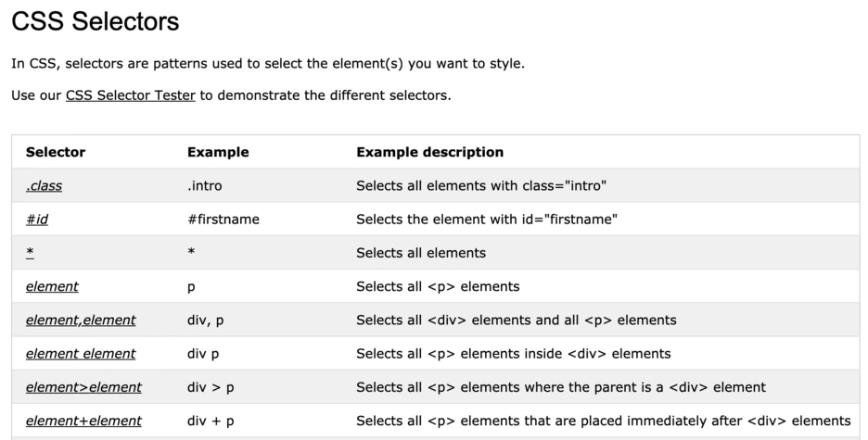The width and height of the screenshot is (868, 440).
Task: Click the 'div + p' example cell
Action: tap(211, 421)
